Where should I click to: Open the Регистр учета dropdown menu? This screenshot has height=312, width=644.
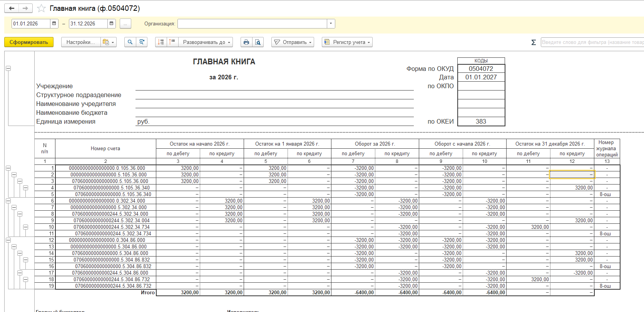pos(347,42)
